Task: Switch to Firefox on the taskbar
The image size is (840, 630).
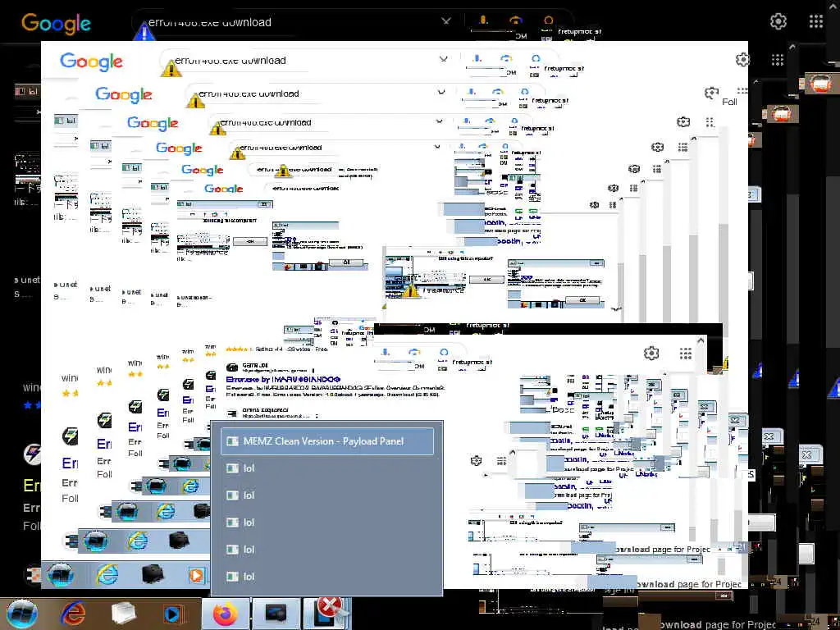Action: click(x=226, y=614)
